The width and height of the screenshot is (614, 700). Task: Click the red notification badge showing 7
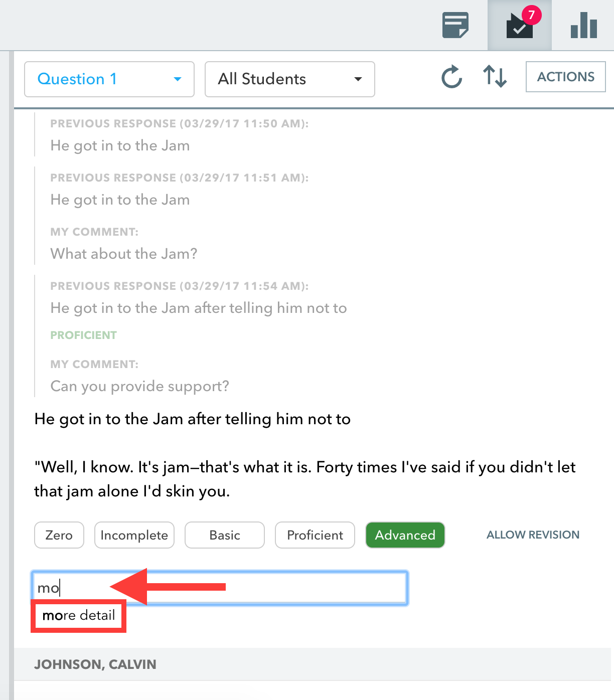tap(531, 15)
